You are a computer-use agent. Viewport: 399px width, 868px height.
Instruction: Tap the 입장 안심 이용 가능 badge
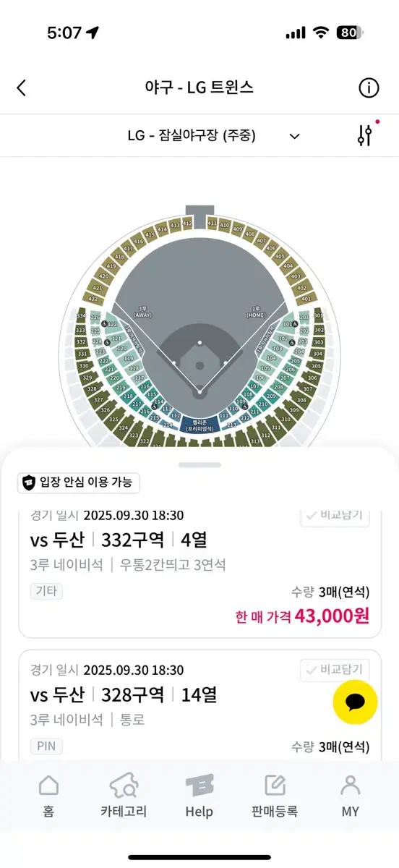click(x=79, y=482)
